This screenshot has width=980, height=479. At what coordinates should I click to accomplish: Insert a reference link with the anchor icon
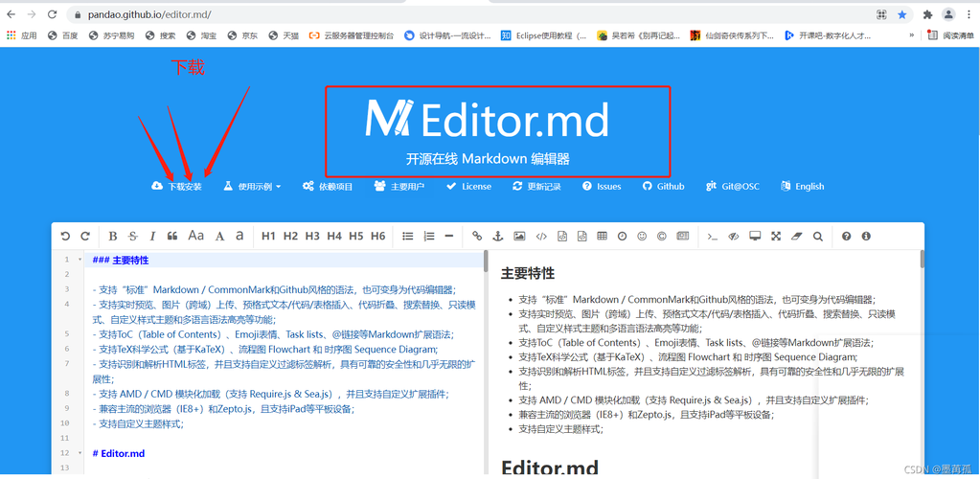pyautogui.click(x=498, y=237)
